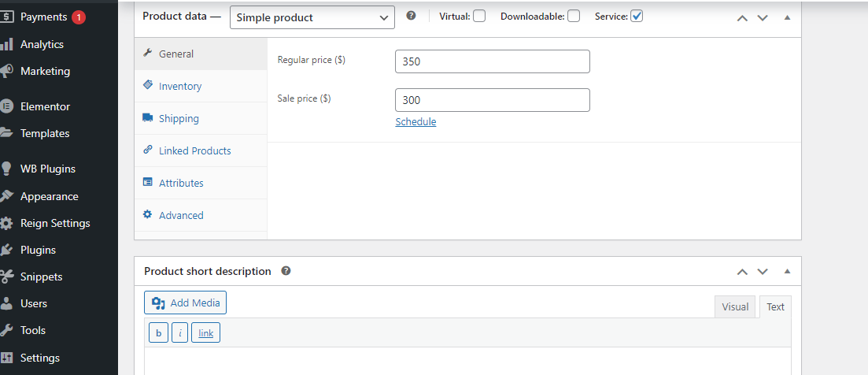Collapse the Product data panel triangle
The width and height of the screenshot is (868, 375).
(787, 17)
